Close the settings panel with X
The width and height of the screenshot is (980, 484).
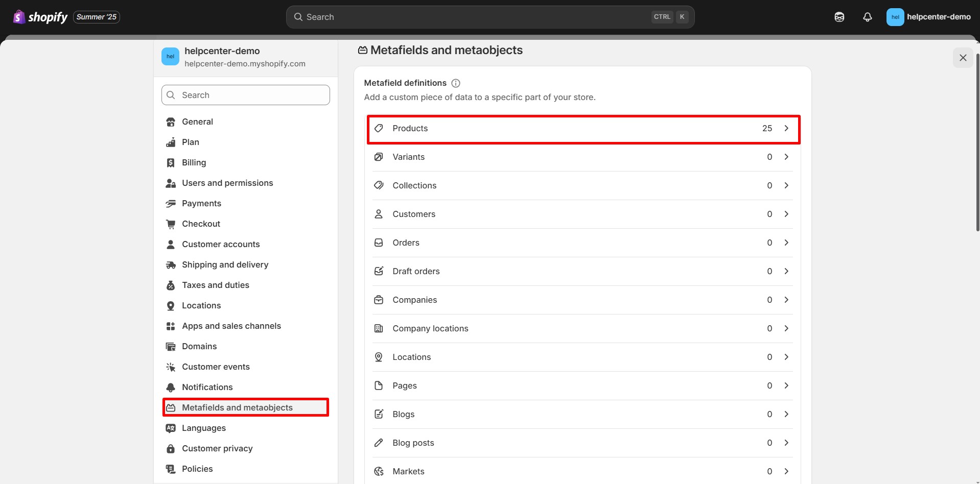(x=963, y=58)
